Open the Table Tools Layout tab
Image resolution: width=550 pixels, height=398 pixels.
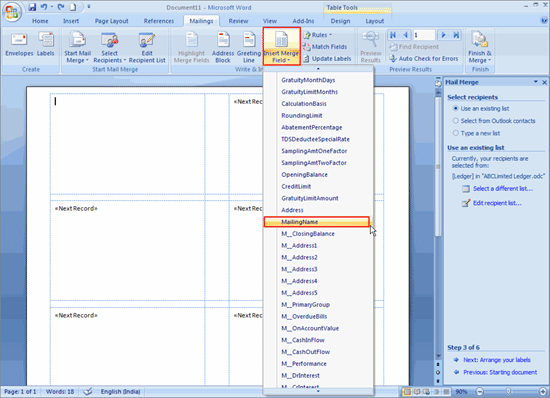(x=375, y=21)
